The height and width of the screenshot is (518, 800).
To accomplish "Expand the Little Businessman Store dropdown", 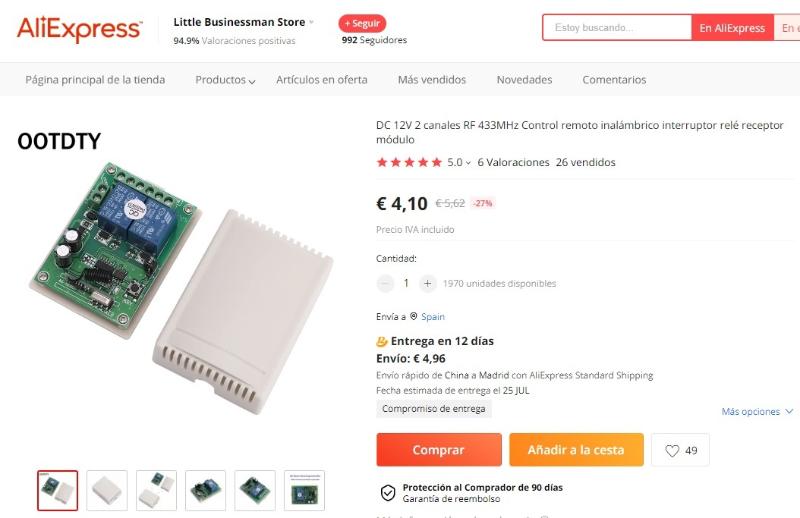I will click(311, 22).
